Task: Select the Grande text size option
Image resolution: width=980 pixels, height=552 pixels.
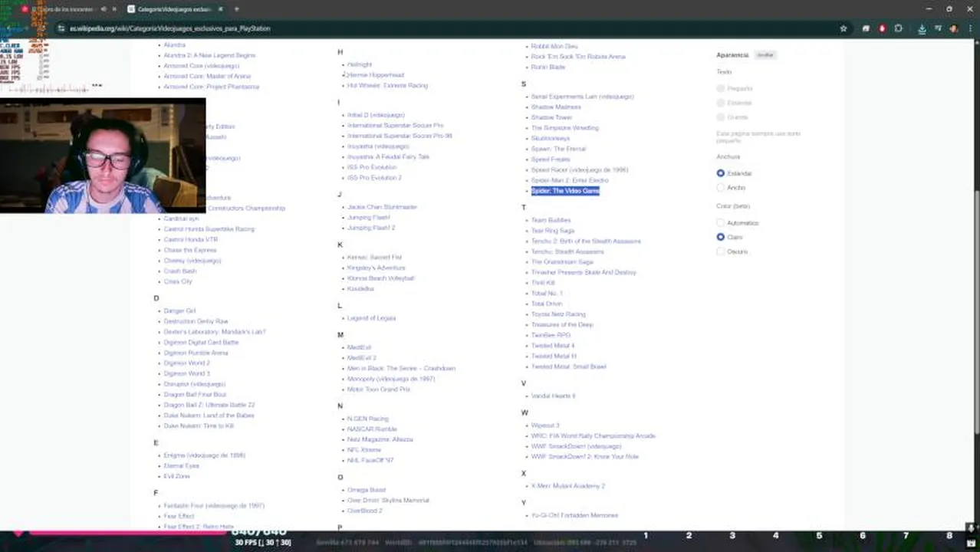Action: 720,117
